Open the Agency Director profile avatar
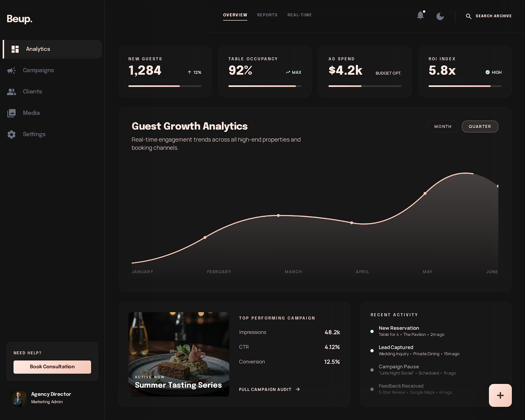Viewport: 525px width, 420px height. [x=18, y=398]
